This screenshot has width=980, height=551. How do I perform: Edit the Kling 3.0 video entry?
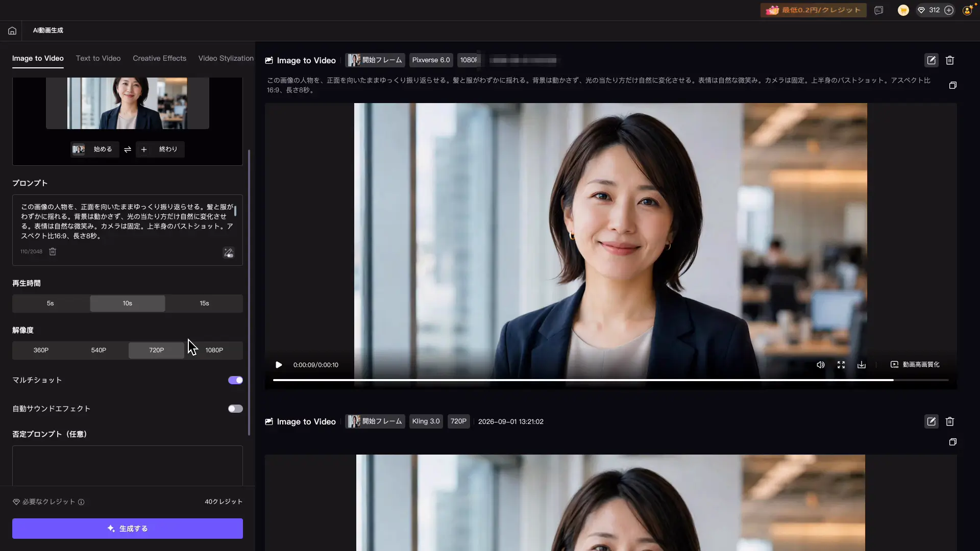(x=932, y=421)
